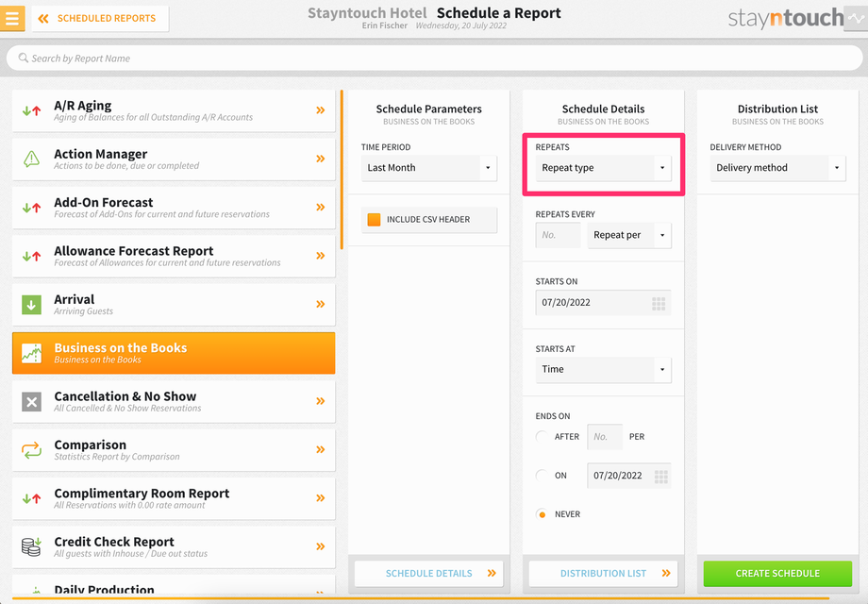Click the Allowance Forecast row chevron
Viewport: 868px width, 604px height.
321,256
